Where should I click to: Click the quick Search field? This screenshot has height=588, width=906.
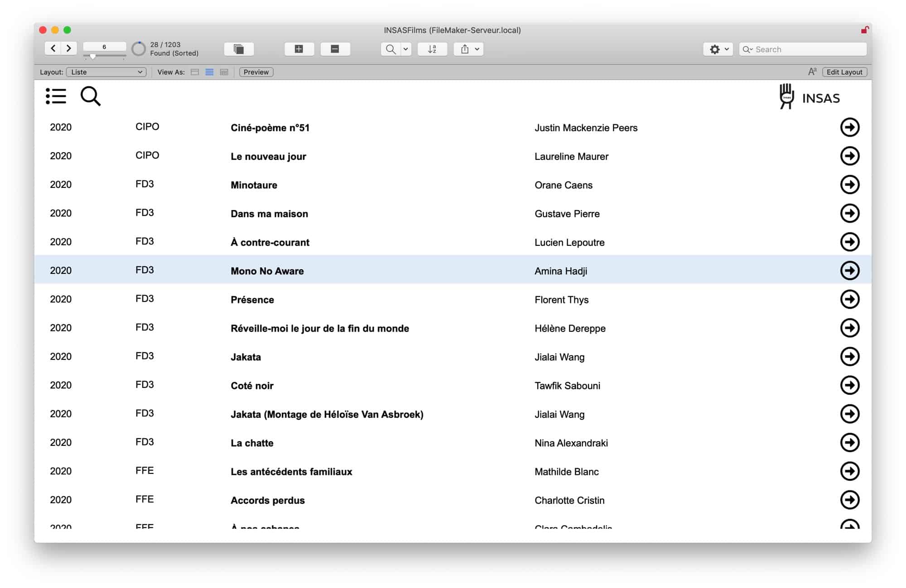tap(809, 49)
